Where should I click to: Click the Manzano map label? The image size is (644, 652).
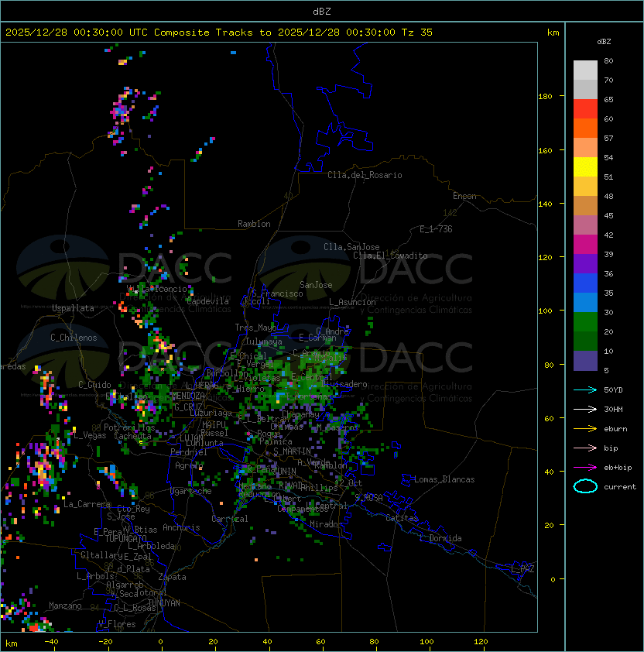click(65, 606)
